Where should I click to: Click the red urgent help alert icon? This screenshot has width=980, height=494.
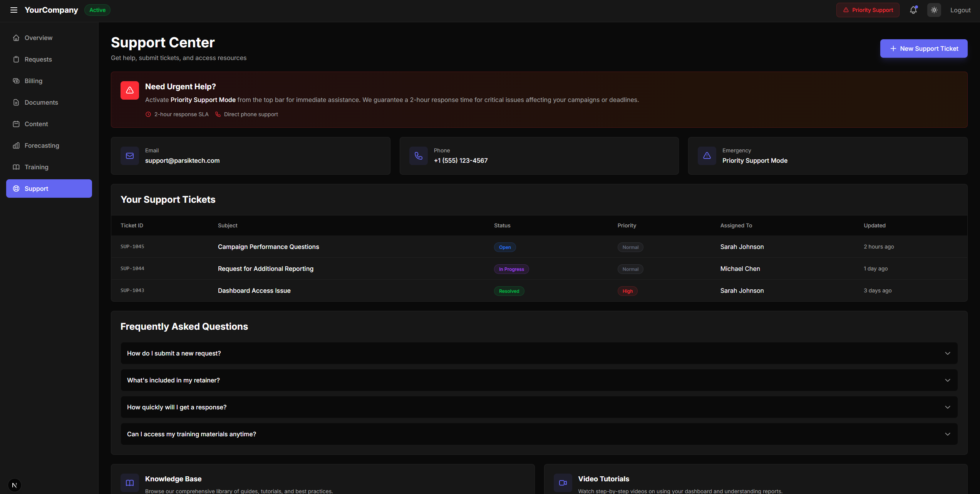click(130, 90)
